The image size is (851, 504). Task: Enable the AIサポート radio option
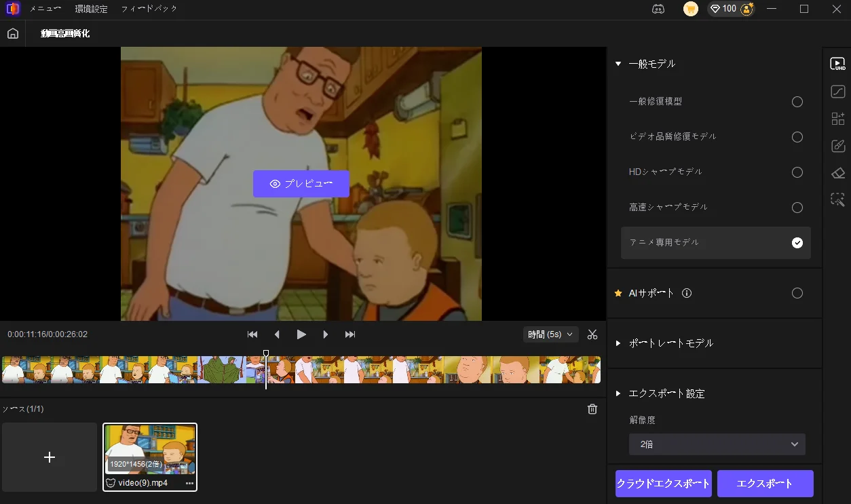[797, 293]
